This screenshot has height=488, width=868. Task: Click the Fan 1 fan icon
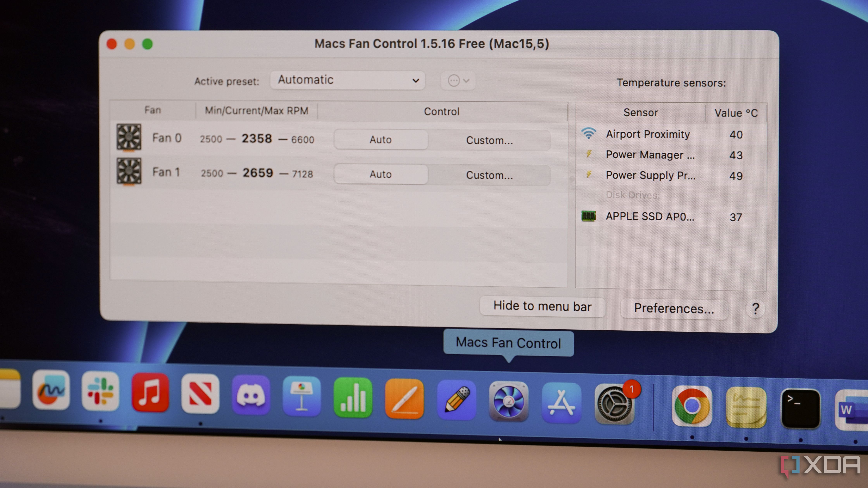pos(129,171)
